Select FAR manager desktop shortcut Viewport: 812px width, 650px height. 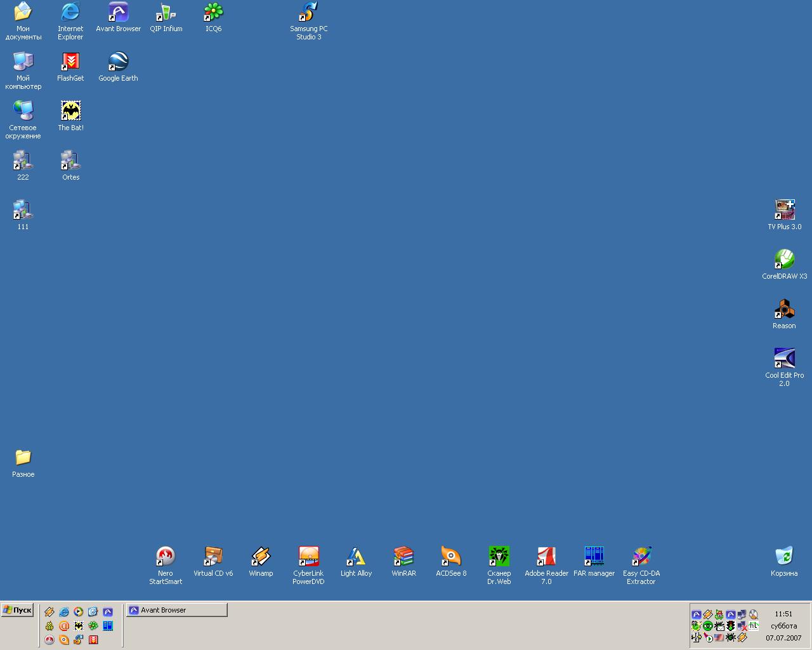click(x=594, y=562)
